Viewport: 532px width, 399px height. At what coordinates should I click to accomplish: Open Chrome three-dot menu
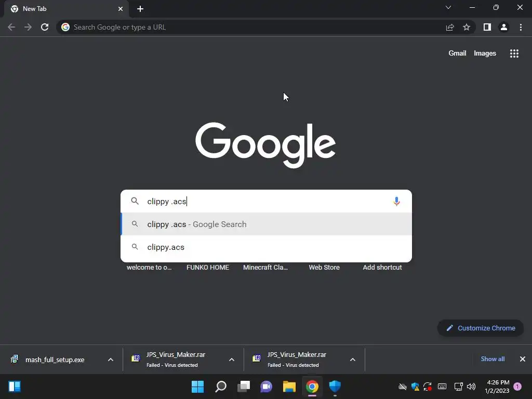tap(521, 27)
